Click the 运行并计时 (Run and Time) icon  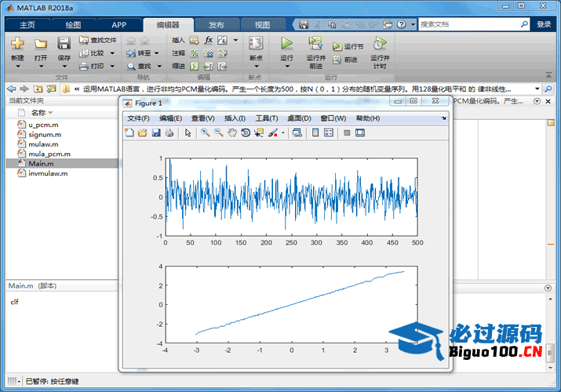click(x=380, y=44)
